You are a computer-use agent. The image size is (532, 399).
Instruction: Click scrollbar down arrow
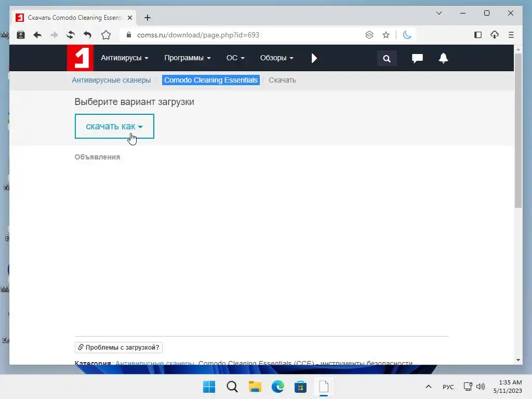518,360
